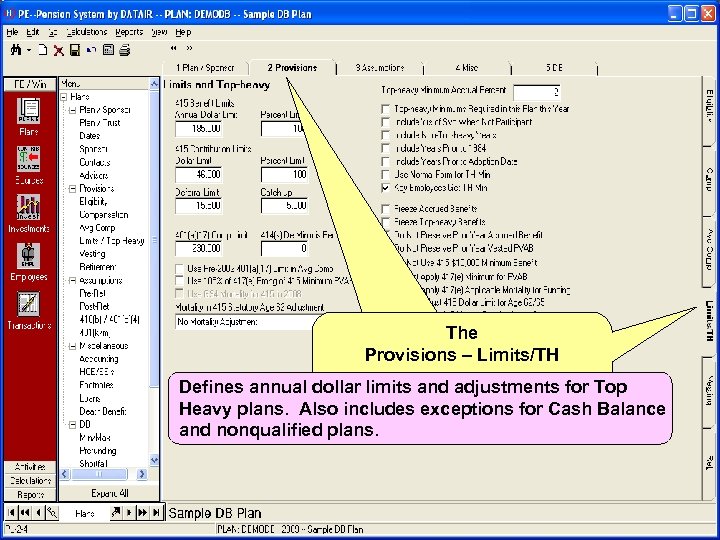Open the Calculations menu
The width and height of the screenshot is (720, 540).
tap(86, 32)
